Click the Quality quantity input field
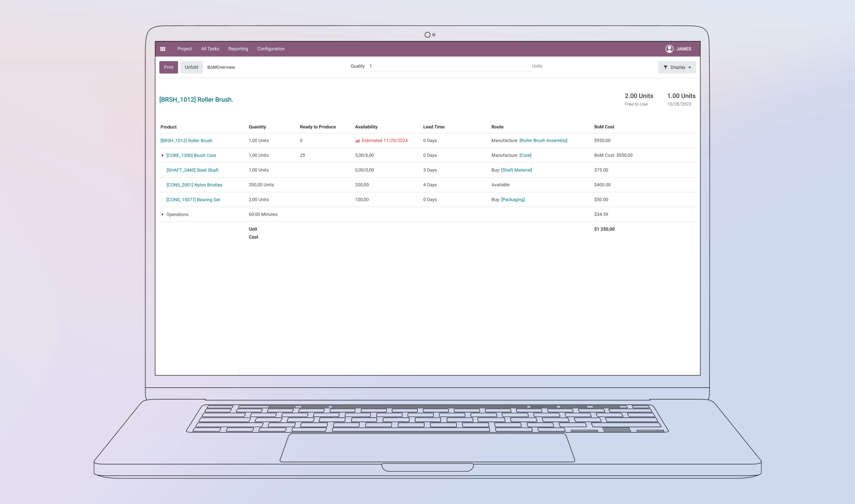Screen dimensions: 855x504 (449, 66)
